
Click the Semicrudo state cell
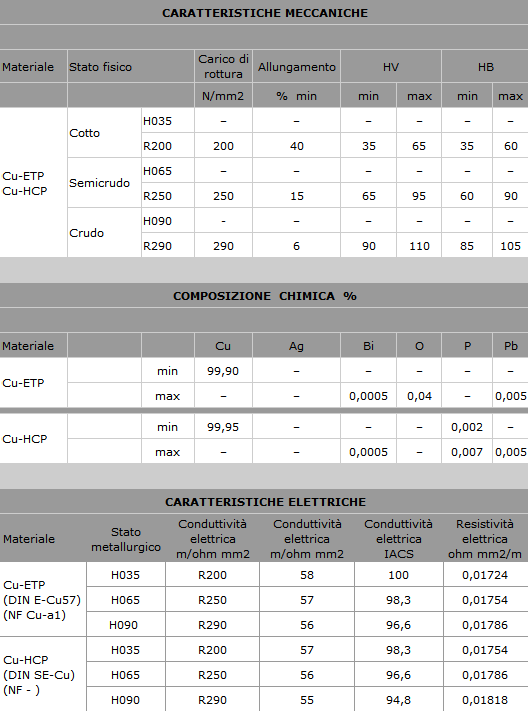[x=99, y=183]
